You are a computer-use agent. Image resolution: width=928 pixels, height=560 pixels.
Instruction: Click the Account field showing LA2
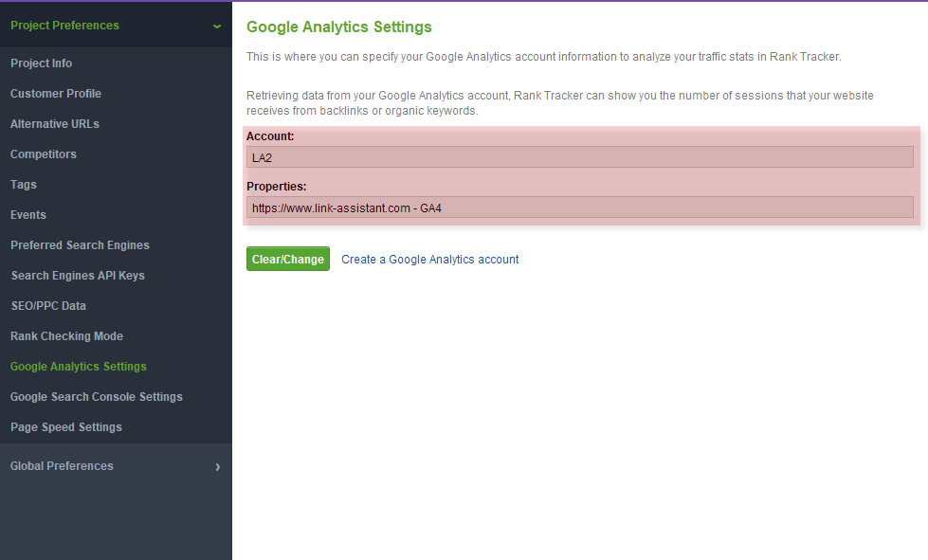579,157
